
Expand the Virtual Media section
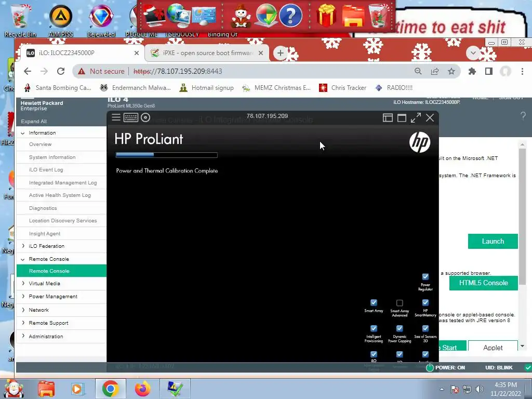pyautogui.click(x=23, y=283)
